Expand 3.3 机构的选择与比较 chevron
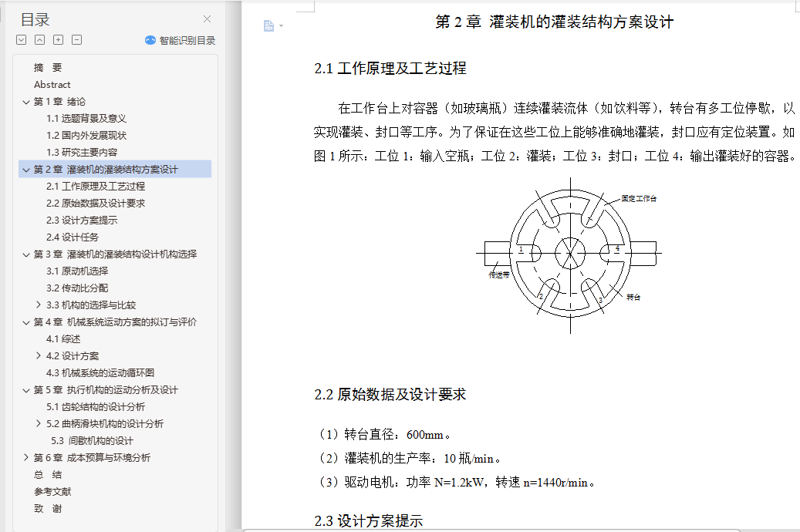Image resolution: width=800 pixels, height=532 pixels. click(39, 305)
